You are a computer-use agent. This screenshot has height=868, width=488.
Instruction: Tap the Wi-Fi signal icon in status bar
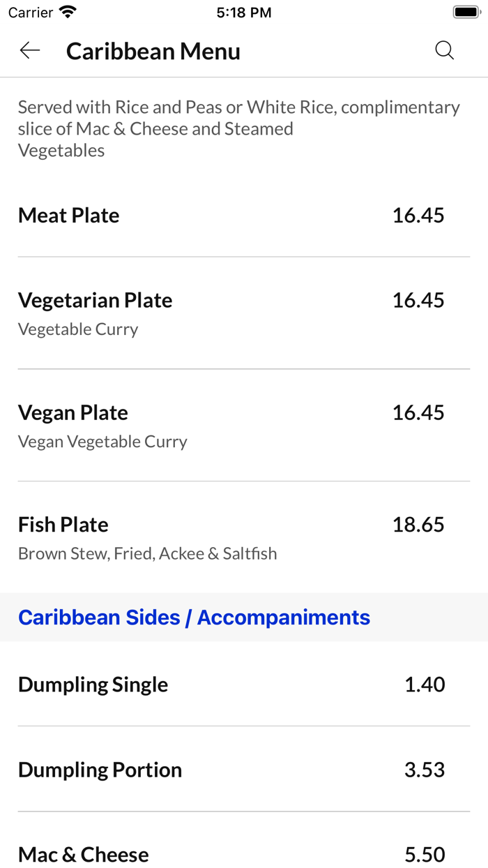pyautogui.click(x=67, y=11)
